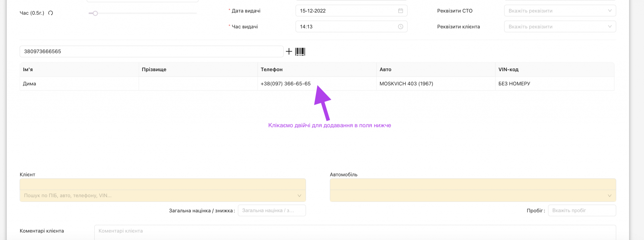Image resolution: width=644 pixels, height=240 pixels.
Task: Select the phone cell +38(097) 366-65-65
Action: [x=317, y=84]
